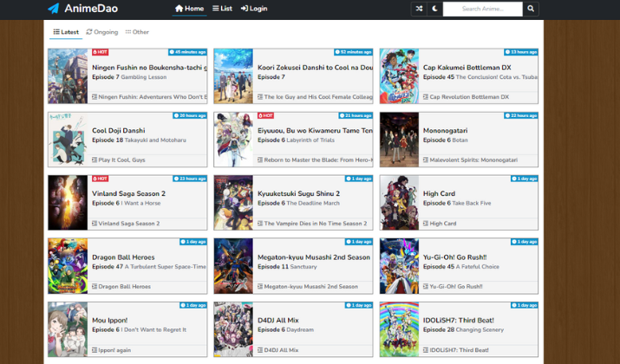
Task: Switch to the Other tab
Action: pyautogui.click(x=137, y=32)
